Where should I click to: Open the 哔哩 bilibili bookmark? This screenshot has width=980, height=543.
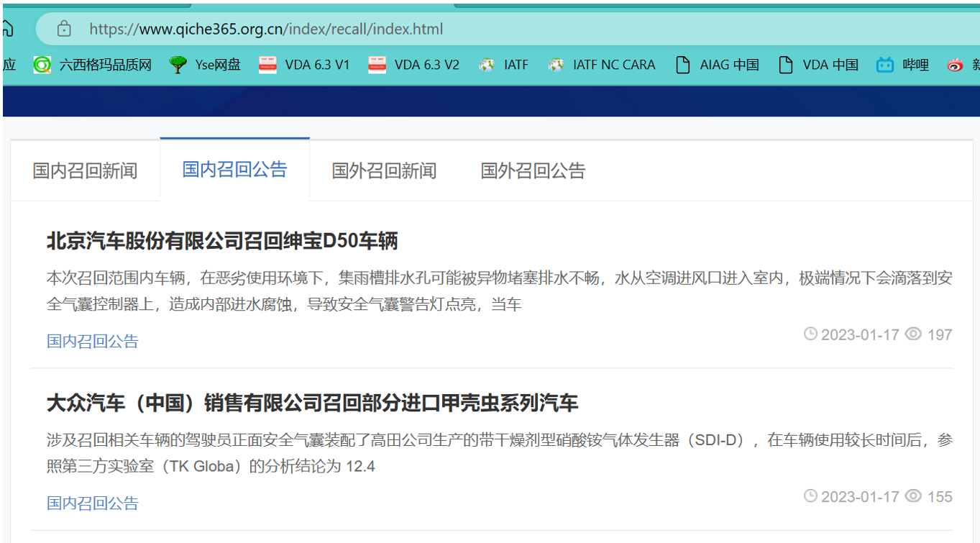[903, 65]
